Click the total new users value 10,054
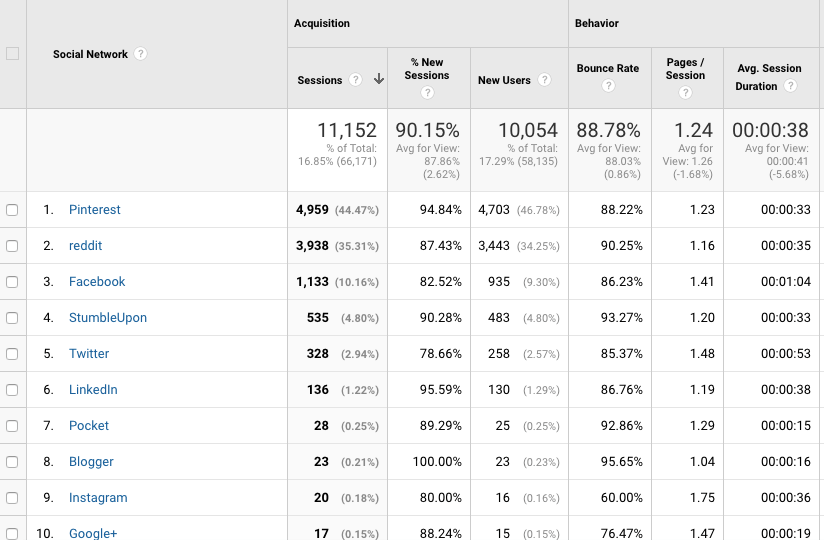This screenshot has width=824, height=540. [528, 130]
